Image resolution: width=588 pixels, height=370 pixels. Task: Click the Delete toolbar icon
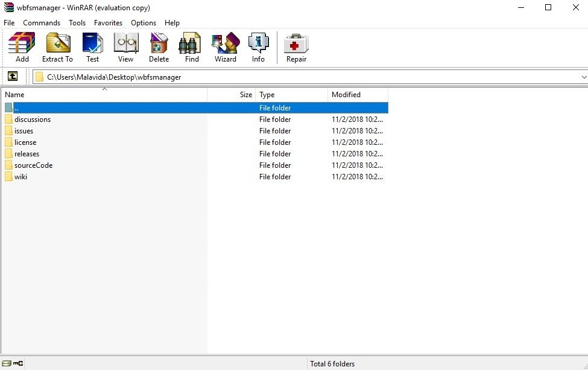point(159,42)
